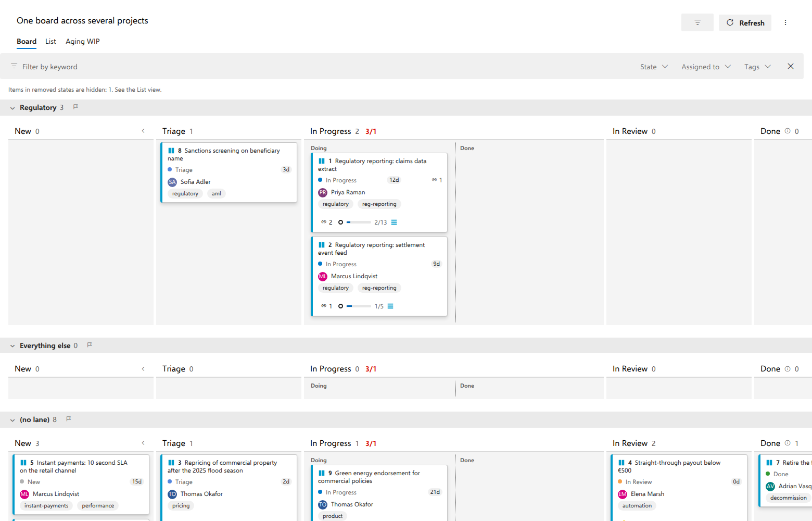Click Priya Raman's avatar on card 1

coord(323,192)
